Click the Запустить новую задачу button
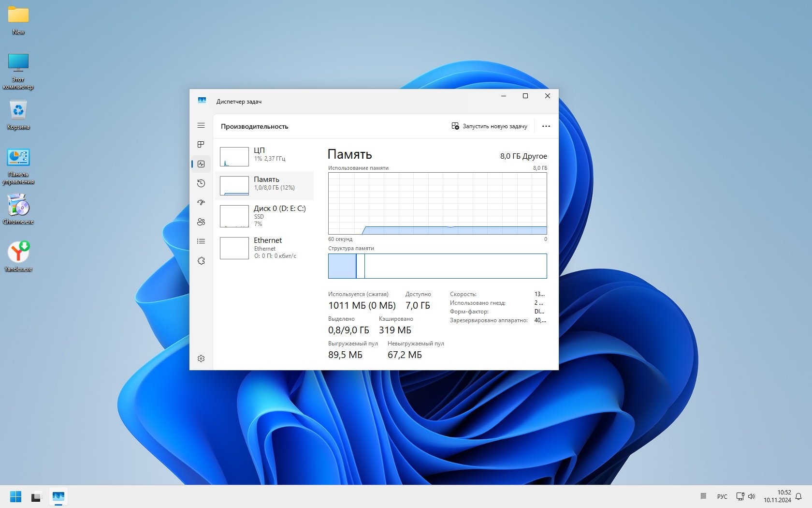 (489, 126)
